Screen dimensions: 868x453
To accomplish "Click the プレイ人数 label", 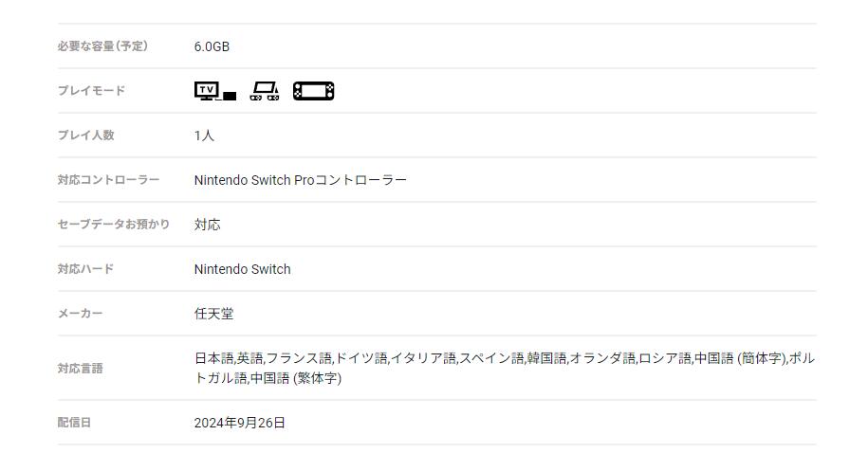I will [x=85, y=136].
